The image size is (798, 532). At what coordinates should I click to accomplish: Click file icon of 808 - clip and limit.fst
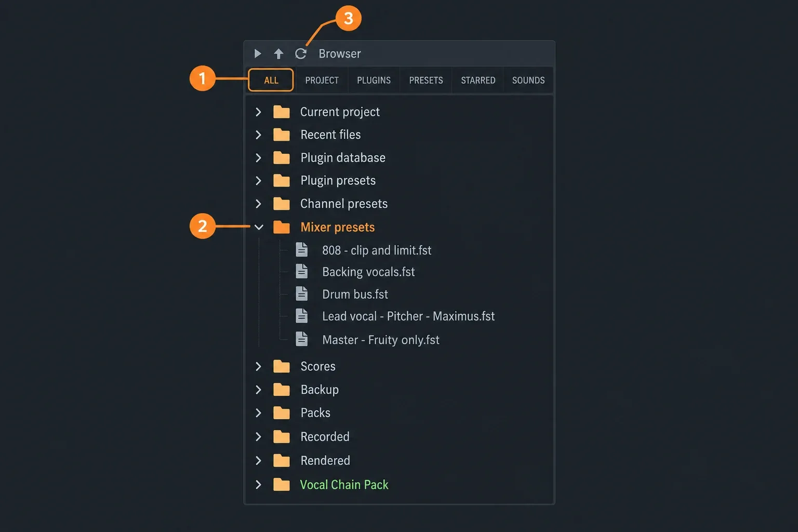click(302, 250)
